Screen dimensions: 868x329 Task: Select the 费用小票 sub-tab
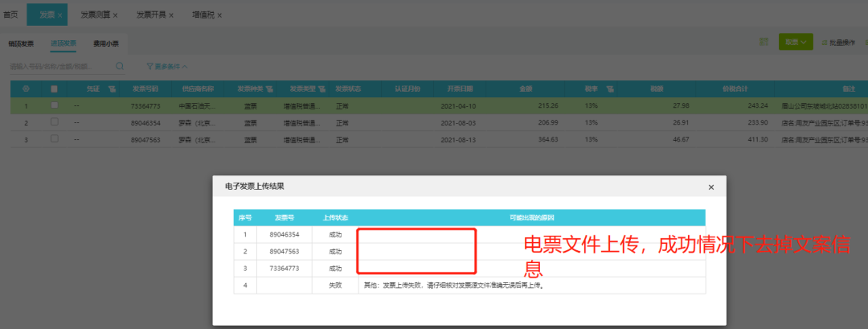pos(106,43)
